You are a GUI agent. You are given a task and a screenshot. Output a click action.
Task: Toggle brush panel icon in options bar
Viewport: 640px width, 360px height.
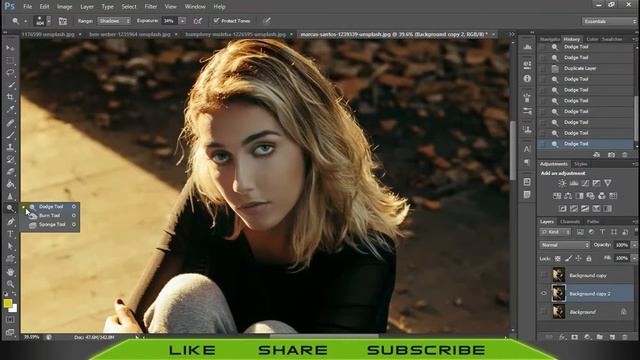(x=62, y=21)
